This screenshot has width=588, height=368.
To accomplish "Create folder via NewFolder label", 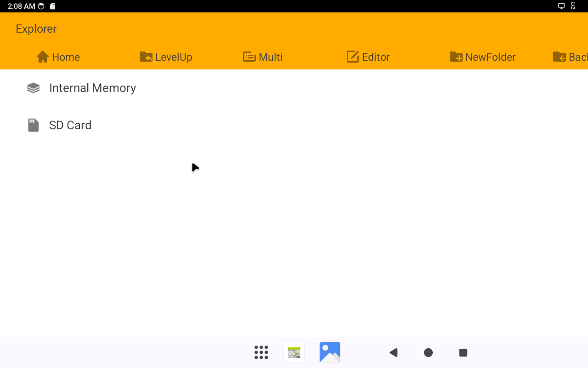I will point(491,57).
